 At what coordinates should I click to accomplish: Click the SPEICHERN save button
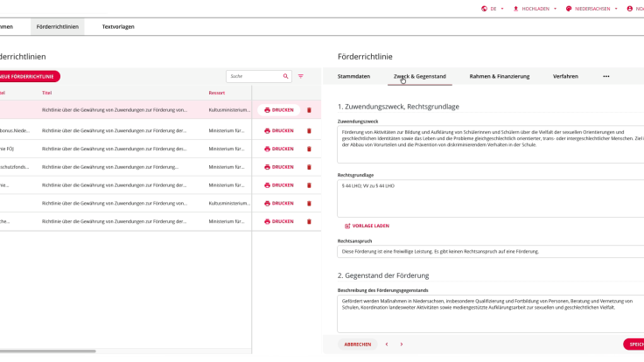point(634,345)
